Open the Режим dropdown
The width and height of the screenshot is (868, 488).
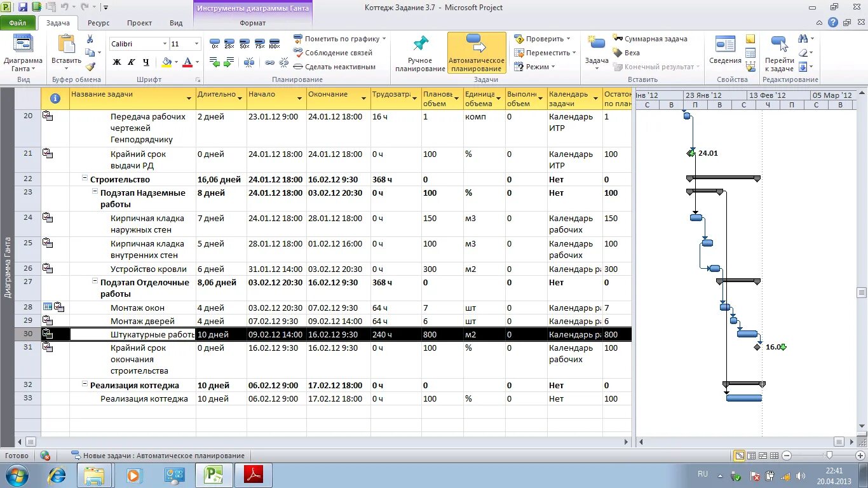(x=534, y=67)
